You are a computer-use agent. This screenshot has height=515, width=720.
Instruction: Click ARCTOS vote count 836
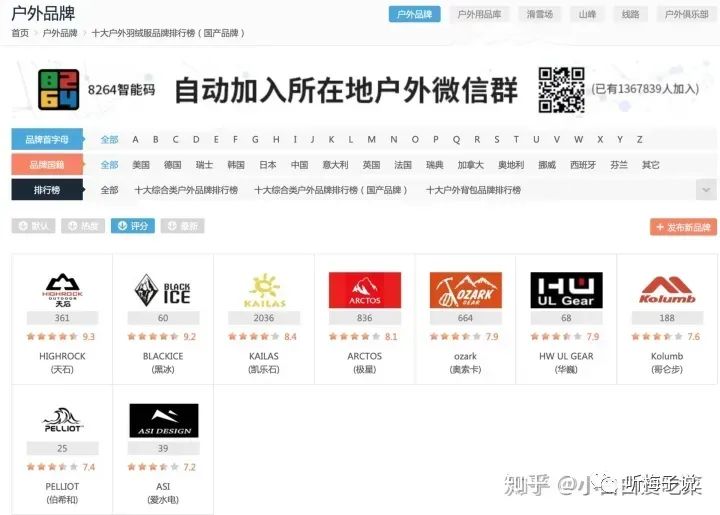(365, 318)
